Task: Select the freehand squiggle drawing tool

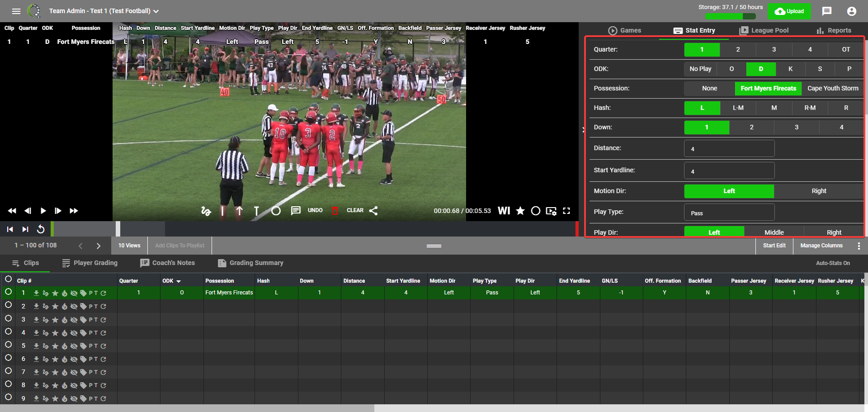Action: [206, 211]
